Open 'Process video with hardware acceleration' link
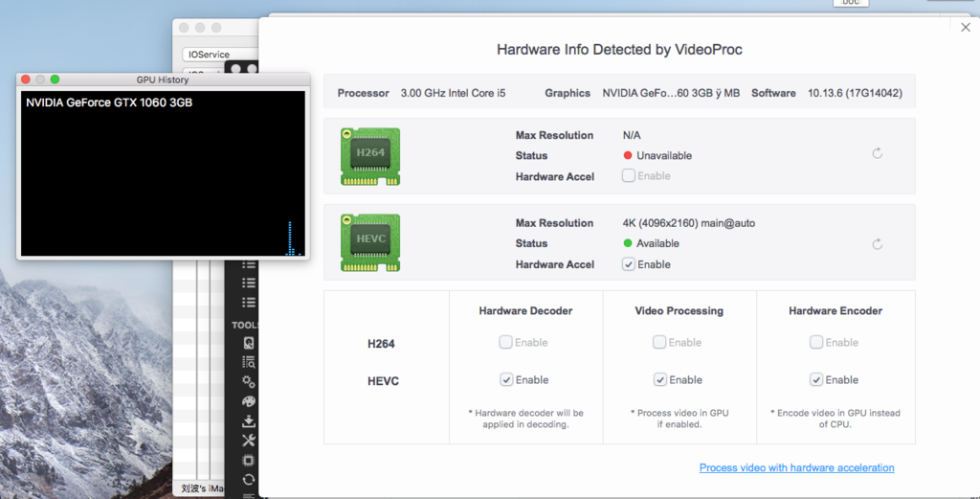The width and height of the screenshot is (980, 499). tap(796, 467)
